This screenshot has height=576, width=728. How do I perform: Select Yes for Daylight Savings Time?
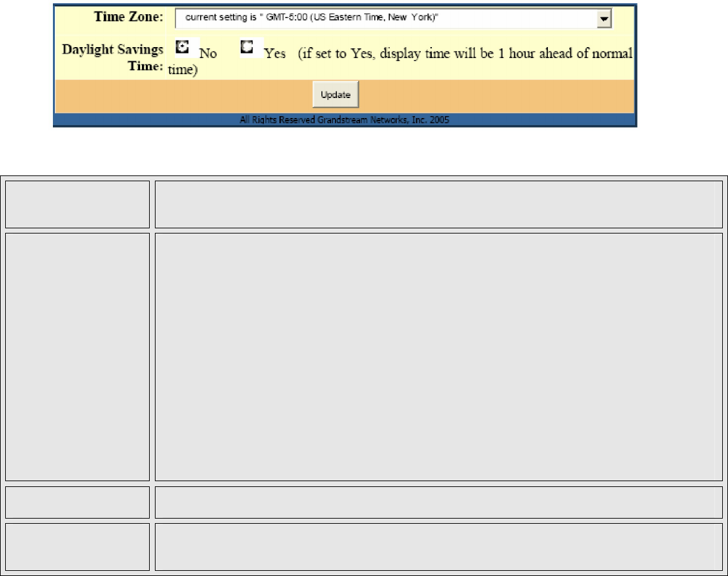coord(247,47)
